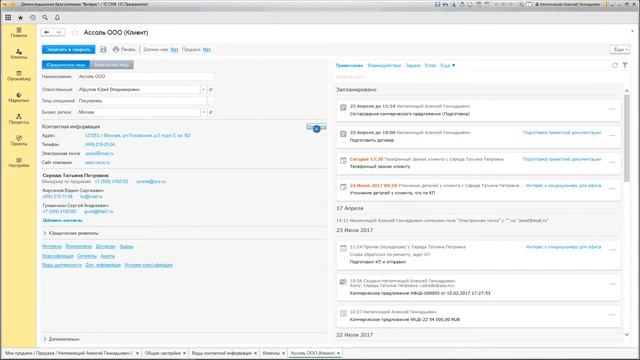Screen dimensions: 640x360
Task: Open Процессы section in sidebar
Action: (19, 119)
